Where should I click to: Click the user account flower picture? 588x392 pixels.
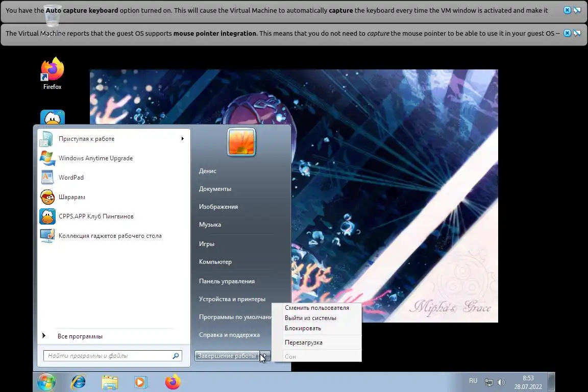click(241, 142)
